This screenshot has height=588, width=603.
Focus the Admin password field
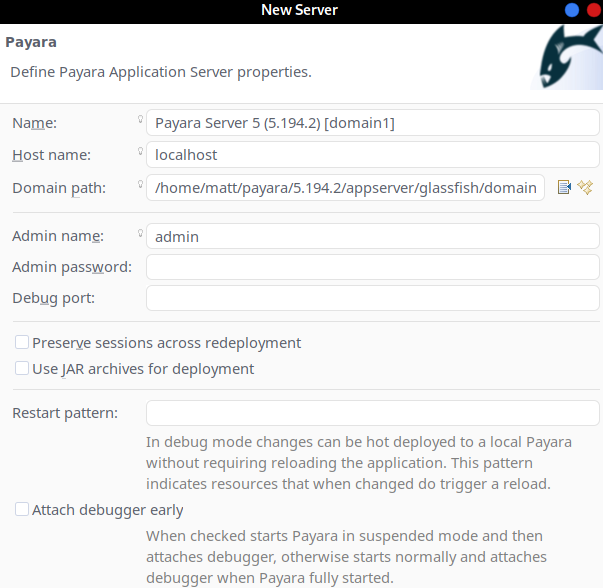[x=372, y=267]
